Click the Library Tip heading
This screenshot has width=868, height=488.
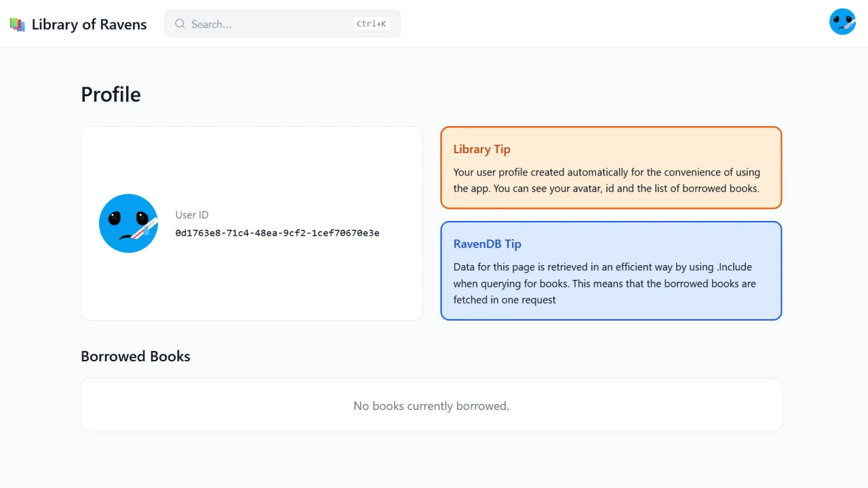[x=481, y=149]
